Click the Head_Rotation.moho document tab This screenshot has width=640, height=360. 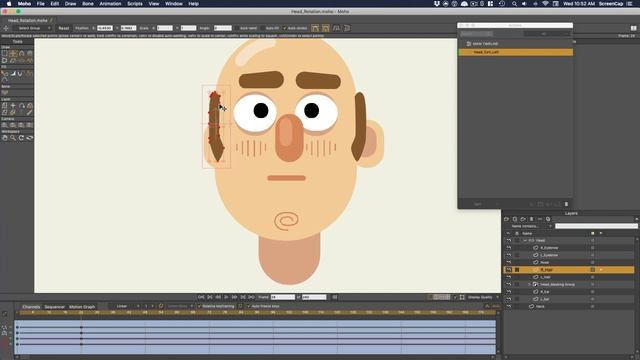pos(28,20)
